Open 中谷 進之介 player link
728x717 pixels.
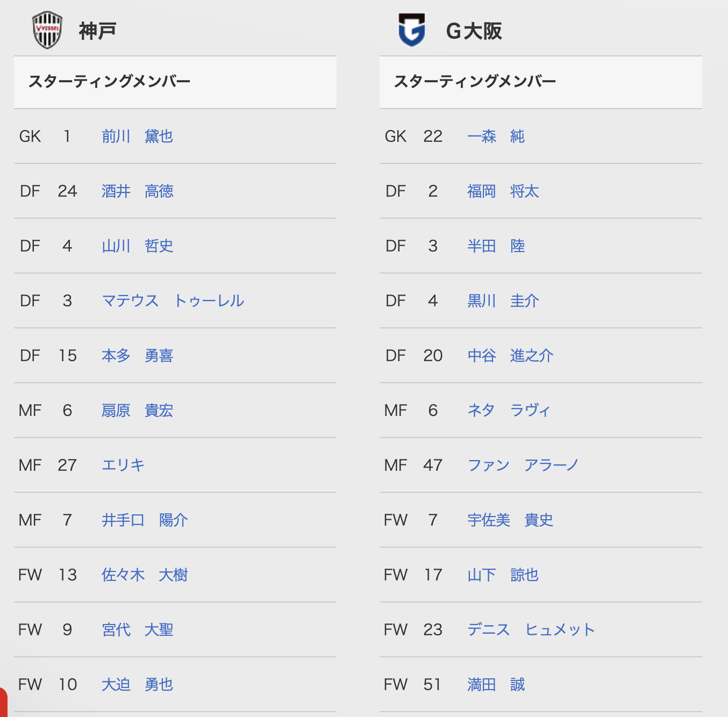click(x=510, y=356)
